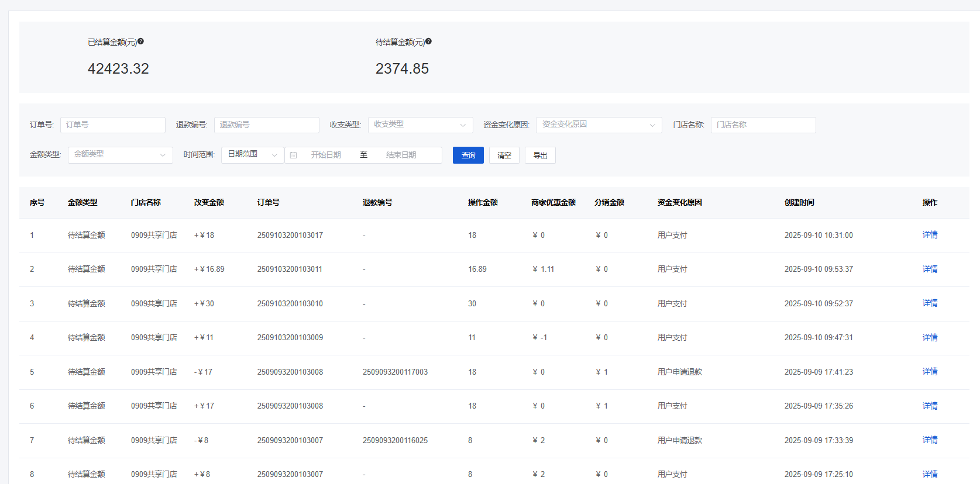Open the 金额类型 dropdown
Viewport: 980px width, 484px height.
pyautogui.click(x=121, y=155)
